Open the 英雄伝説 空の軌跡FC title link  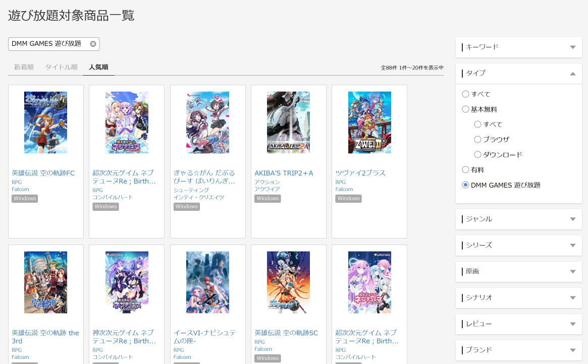point(43,173)
